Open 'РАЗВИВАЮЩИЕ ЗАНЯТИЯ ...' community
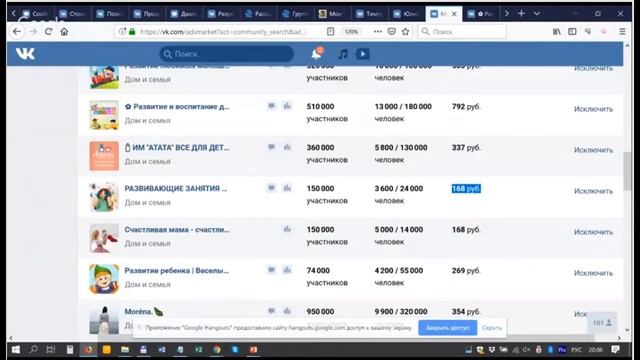Viewport: 640px width, 360px height. 176,189
